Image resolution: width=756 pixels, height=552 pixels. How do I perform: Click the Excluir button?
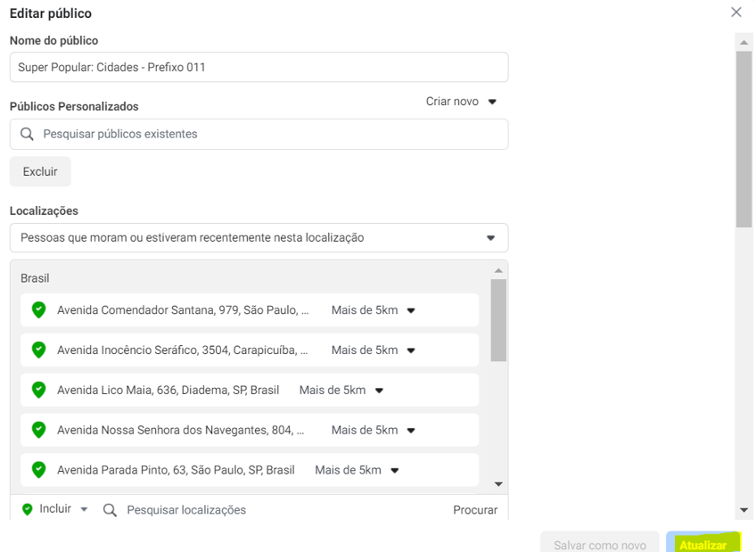coord(40,171)
